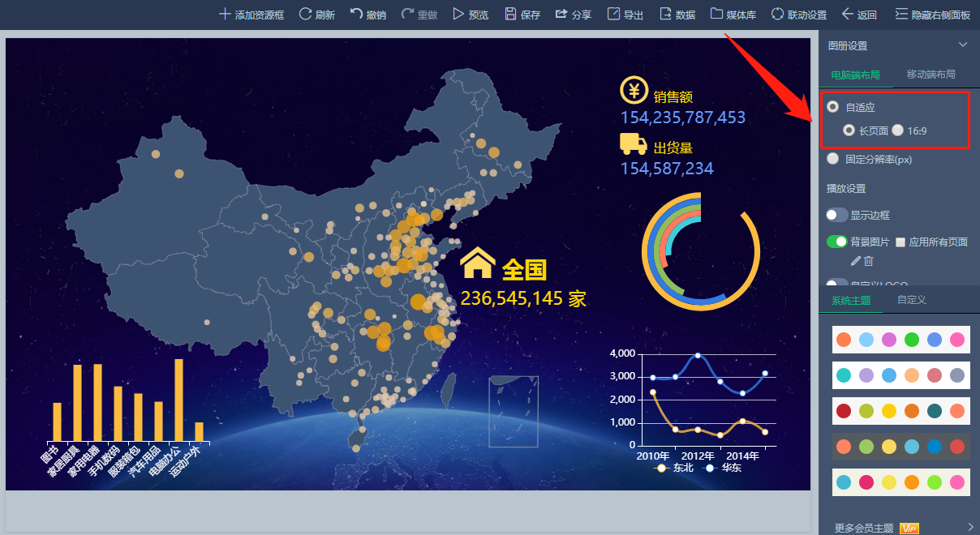Click the store count 236,545,145 家

click(523, 298)
